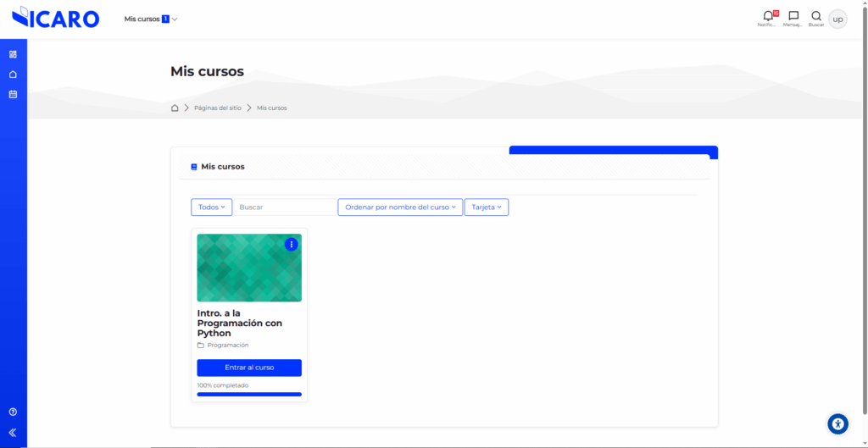Open the messages icon
868x448 pixels.
pyautogui.click(x=793, y=16)
